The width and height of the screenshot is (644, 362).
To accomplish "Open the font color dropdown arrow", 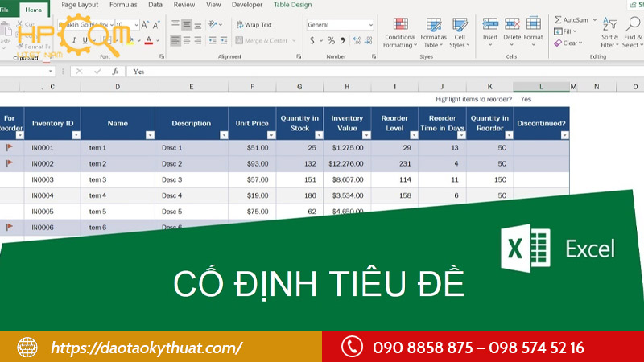I will pyautogui.click(x=158, y=40).
